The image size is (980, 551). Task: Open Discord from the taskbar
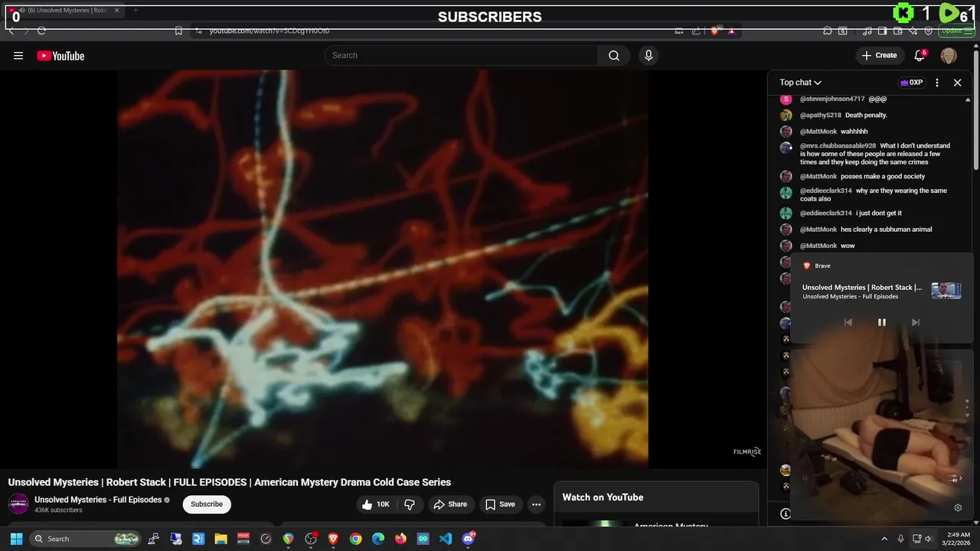coord(469,539)
